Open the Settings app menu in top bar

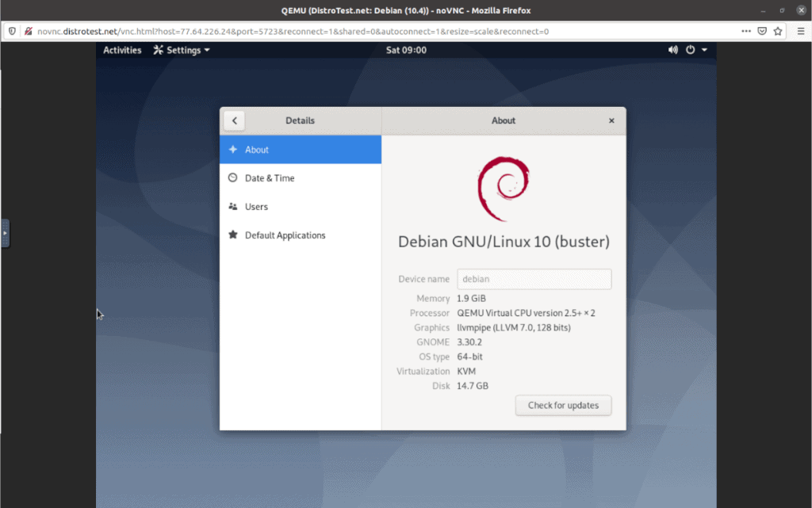[x=182, y=50]
